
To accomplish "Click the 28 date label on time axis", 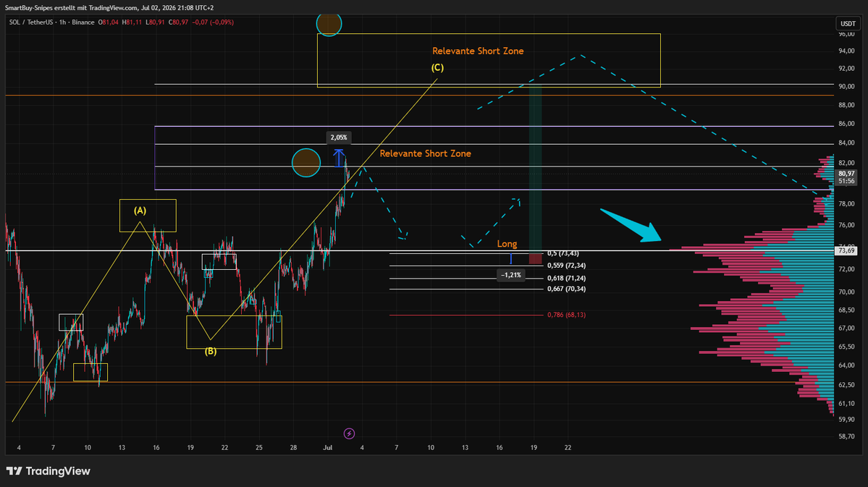I will (293, 447).
